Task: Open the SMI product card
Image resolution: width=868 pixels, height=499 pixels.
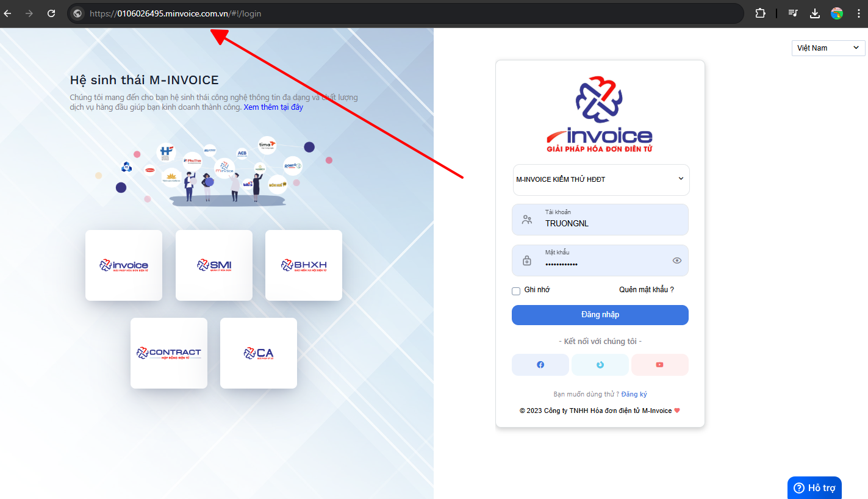Action: pyautogui.click(x=214, y=265)
